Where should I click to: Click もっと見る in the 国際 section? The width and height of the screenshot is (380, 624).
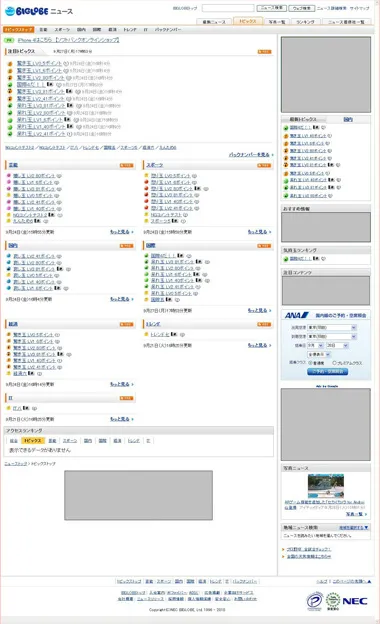(257, 310)
